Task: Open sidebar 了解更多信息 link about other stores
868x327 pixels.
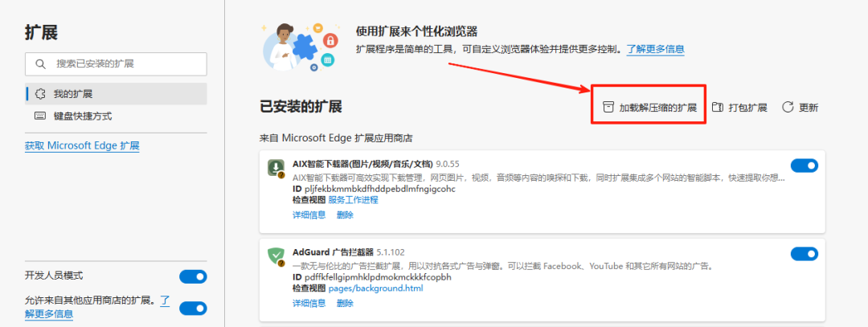Action: click(49, 313)
